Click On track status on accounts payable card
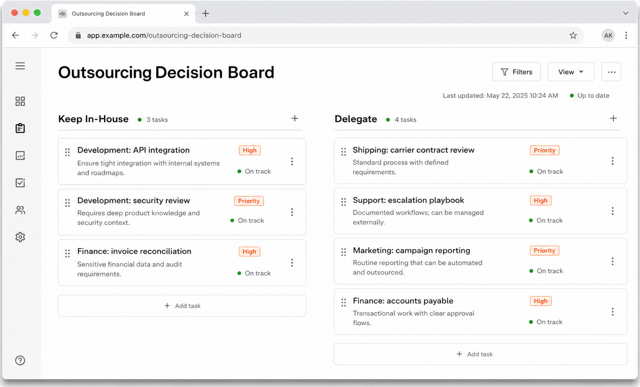 (x=546, y=322)
